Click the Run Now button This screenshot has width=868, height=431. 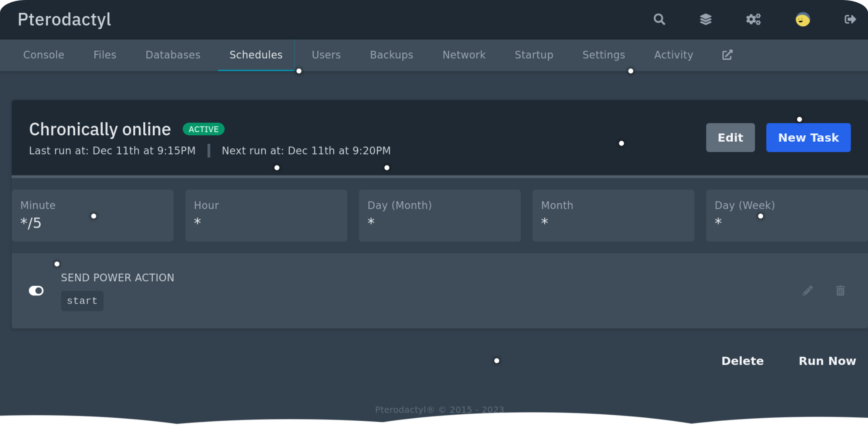(x=827, y=361)
